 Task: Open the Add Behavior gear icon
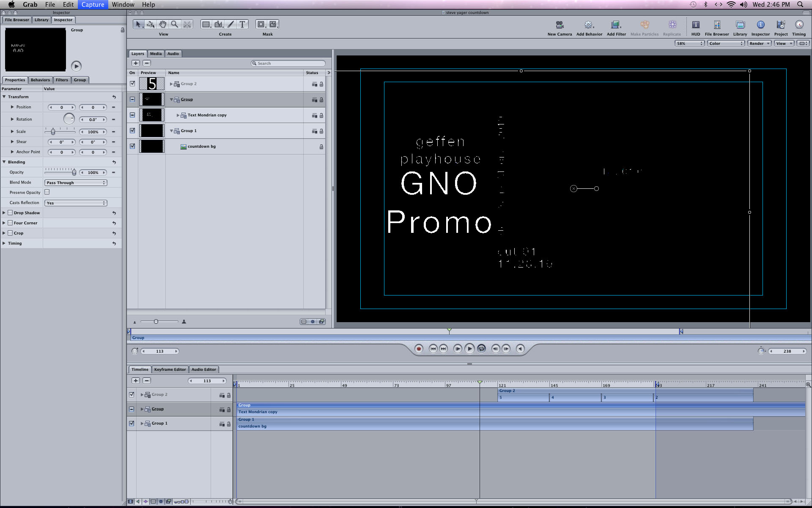coord(589,25)
